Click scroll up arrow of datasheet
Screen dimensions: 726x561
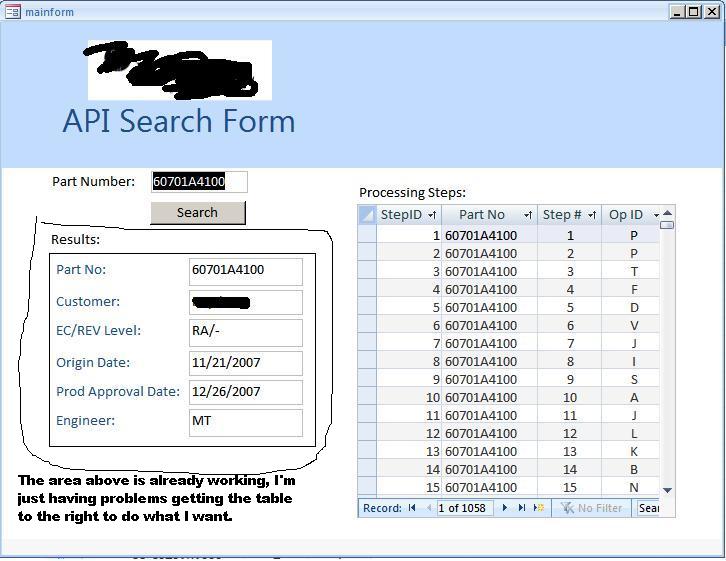pyautogui.click(x=667, y=213)
